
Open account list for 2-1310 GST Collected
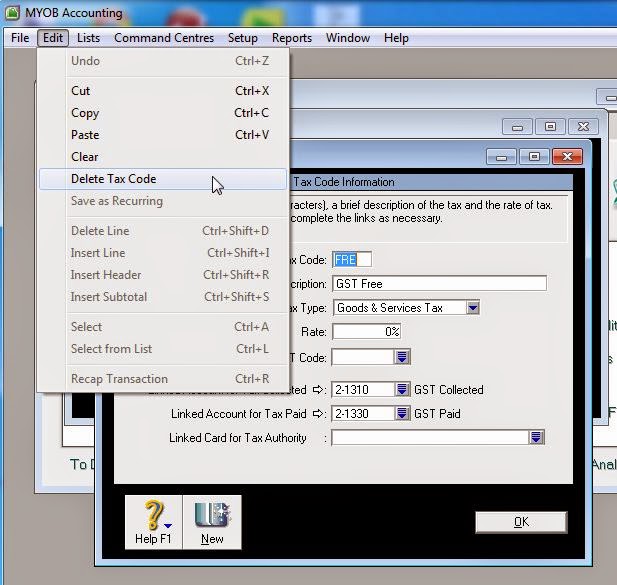pyautogui.click(x=402, y=389)
